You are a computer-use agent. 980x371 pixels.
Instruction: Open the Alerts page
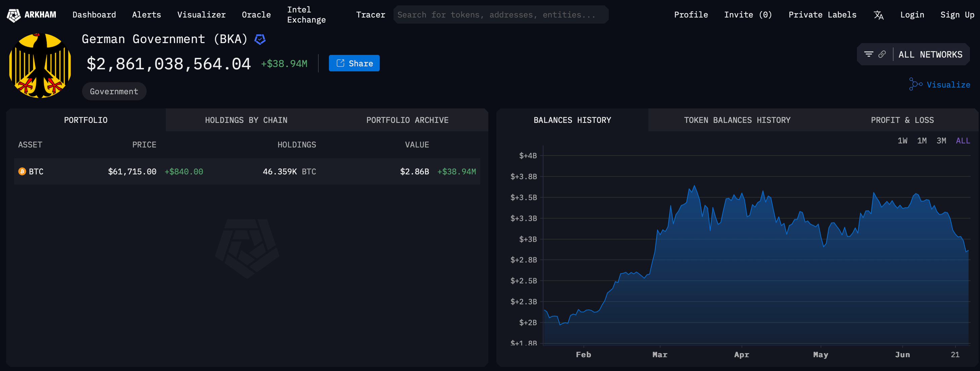click(x=147, y=15)
